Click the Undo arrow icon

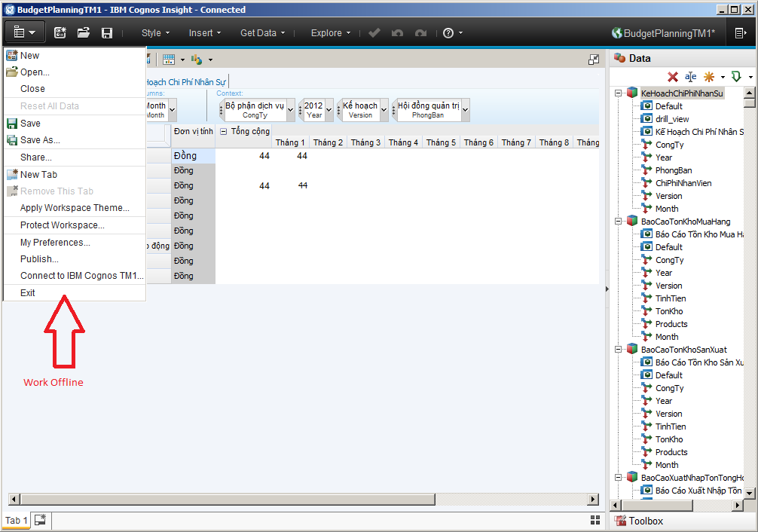pyautogui.click(x=397, y=33)
